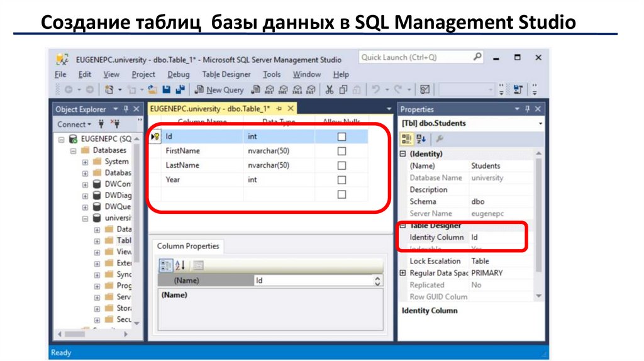Toggle Allow Nulls in empty new row
The width and height of the screenshot is (644, 361).
point(341,194)
